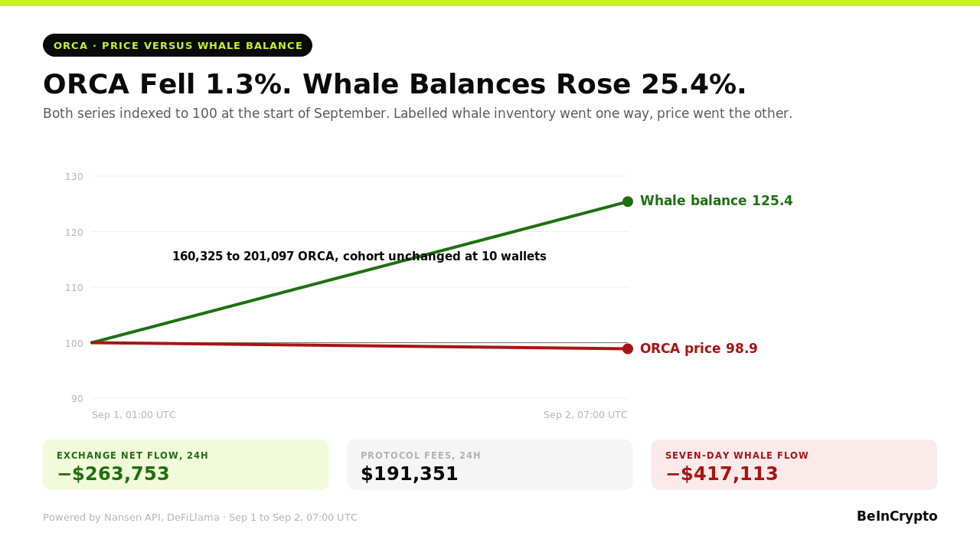Click the −$417,113 value

pyautogui.click(x=722, y=475)
